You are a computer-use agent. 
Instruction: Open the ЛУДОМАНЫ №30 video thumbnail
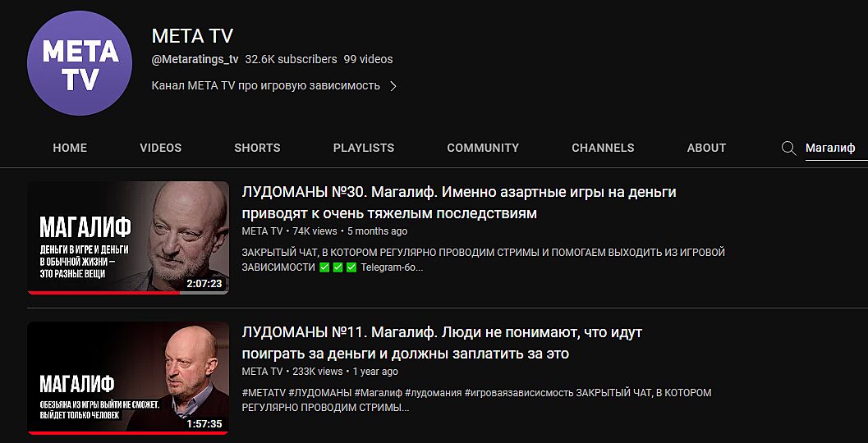[128, 238]
